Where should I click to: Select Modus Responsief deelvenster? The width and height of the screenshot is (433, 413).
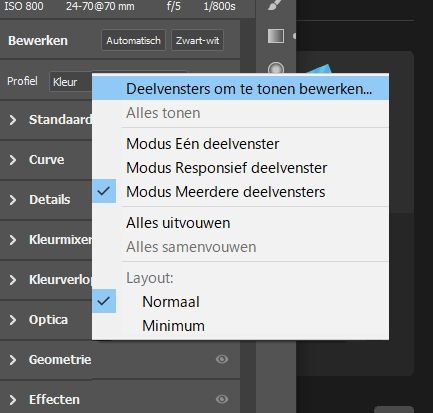(x=240, y=168)
